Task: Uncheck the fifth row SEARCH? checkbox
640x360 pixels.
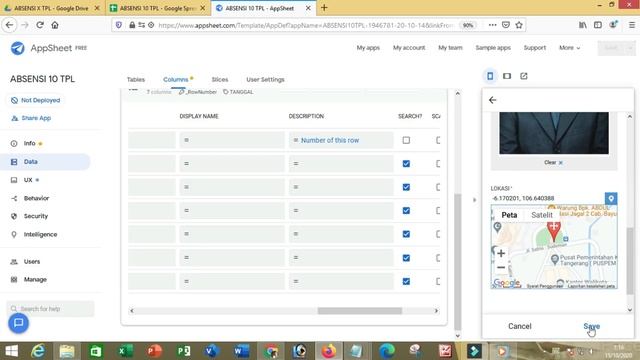Action: (406, 234)
